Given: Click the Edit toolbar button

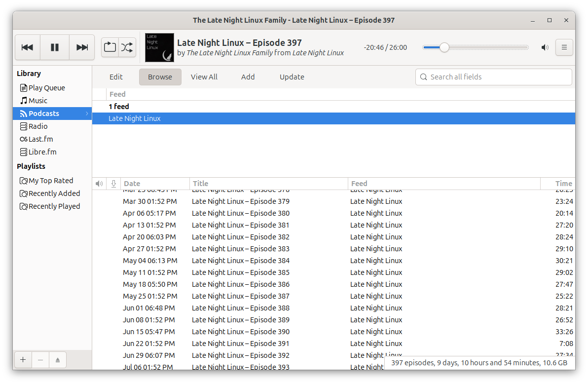Looking at the screenshot, I should pos(116,77).
